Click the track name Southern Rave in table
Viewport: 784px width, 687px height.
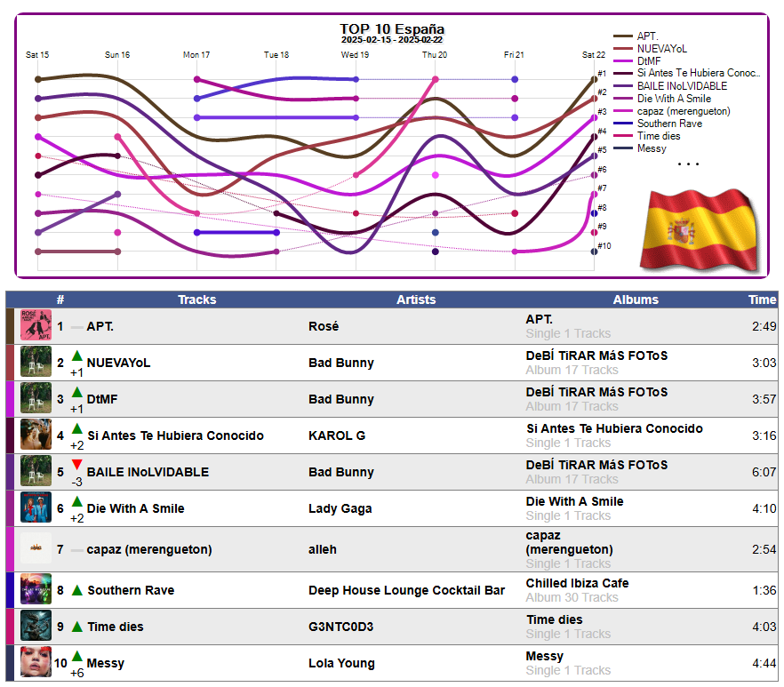pyautogui.click(x=131, y=590)
